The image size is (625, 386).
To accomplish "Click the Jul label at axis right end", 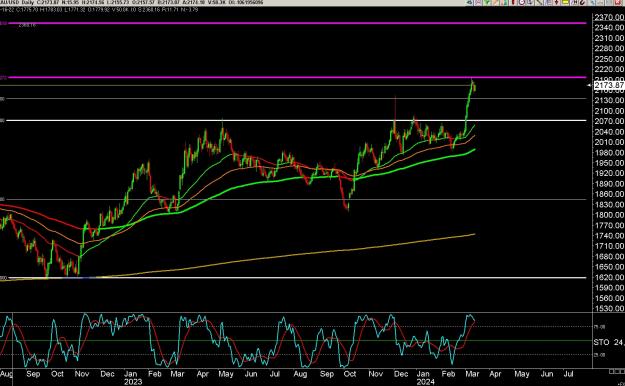I will 568,374.
